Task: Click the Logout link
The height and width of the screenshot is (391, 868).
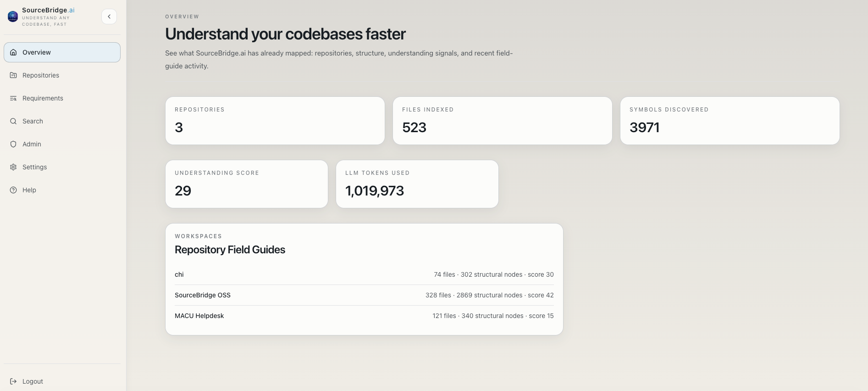Action: click(32, 381)
